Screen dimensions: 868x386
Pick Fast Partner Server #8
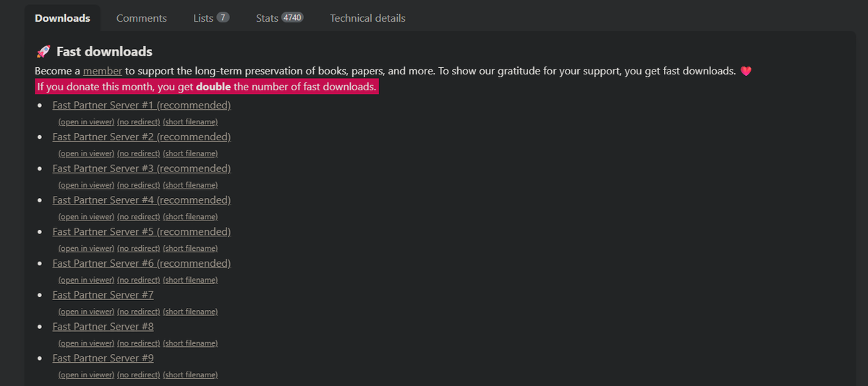(x=103, y=327)
